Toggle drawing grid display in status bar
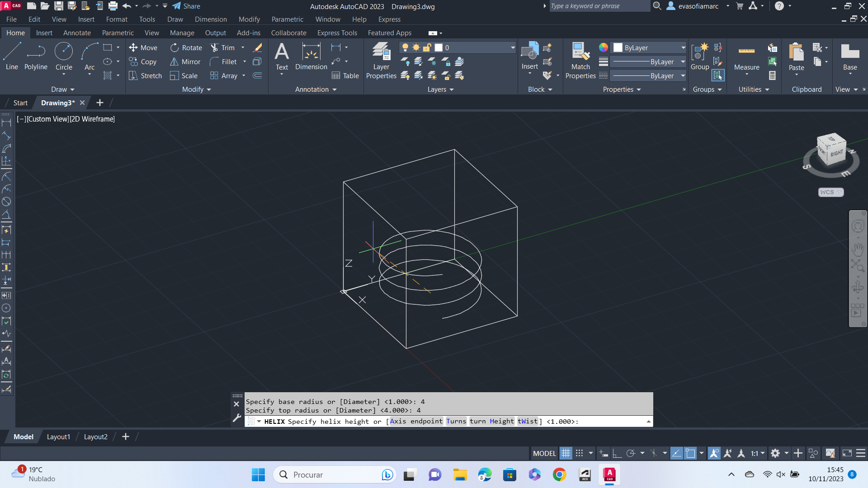The image size is (868, 488). 566,453
